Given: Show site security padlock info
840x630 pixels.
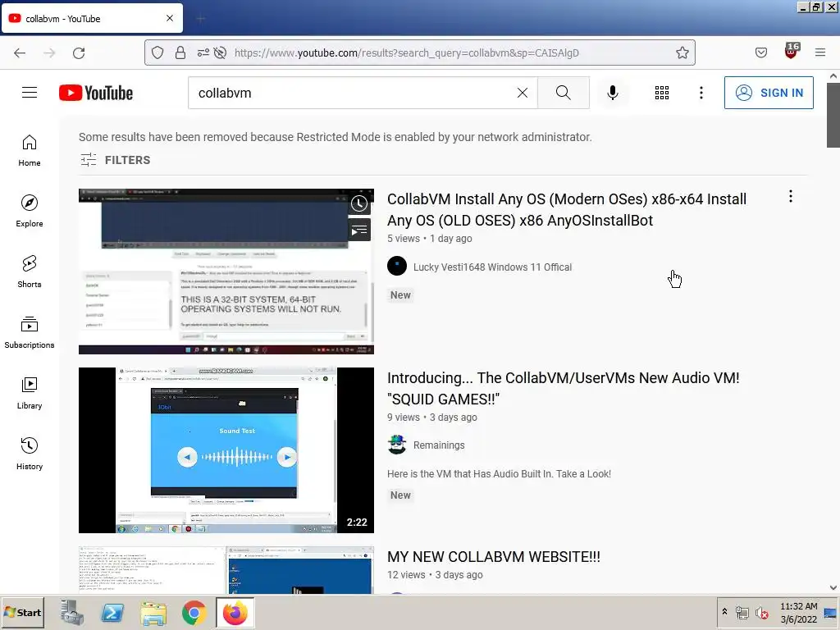Looking at the screenshot, I should pyautogui.click(x=180, y=52).
